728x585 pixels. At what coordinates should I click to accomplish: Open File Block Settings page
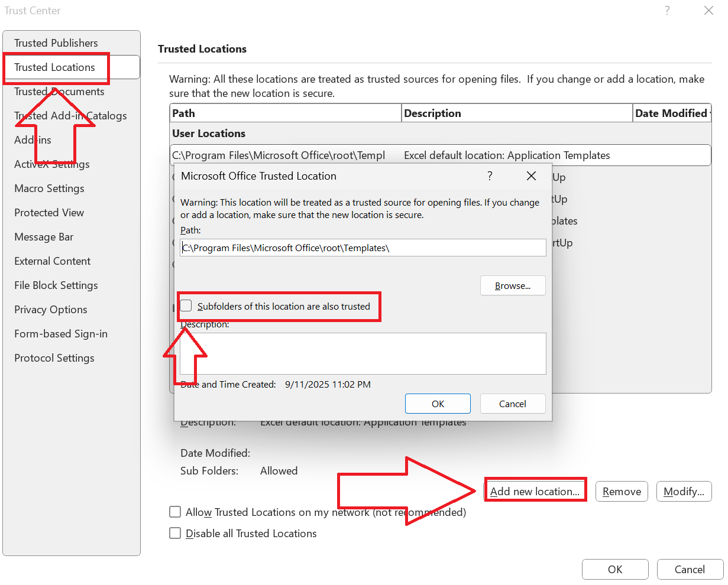coord(56,285)
